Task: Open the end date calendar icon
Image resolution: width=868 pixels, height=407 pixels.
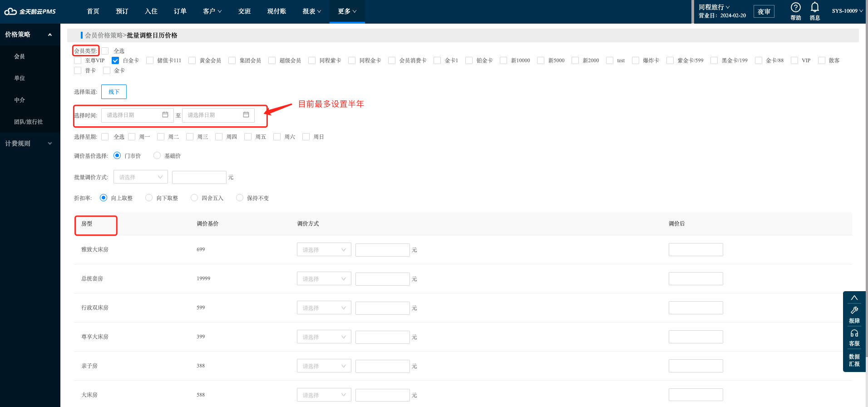Action: (246, 115)
